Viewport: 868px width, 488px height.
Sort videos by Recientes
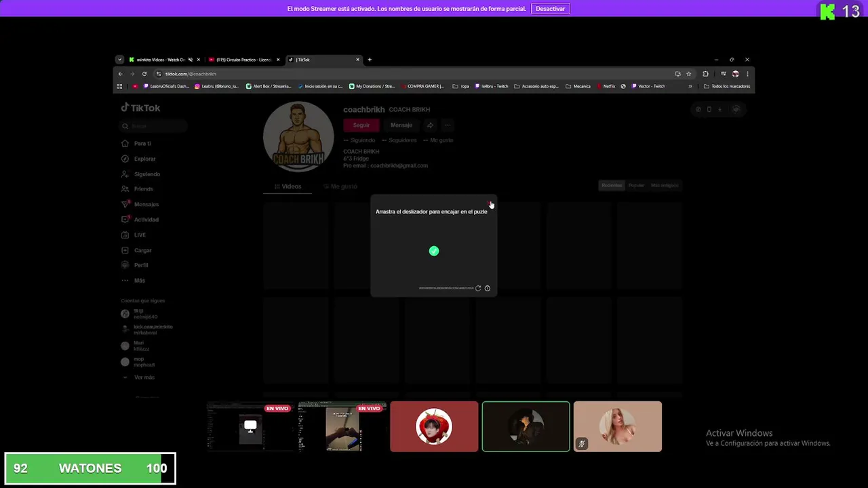click(612, 185)
